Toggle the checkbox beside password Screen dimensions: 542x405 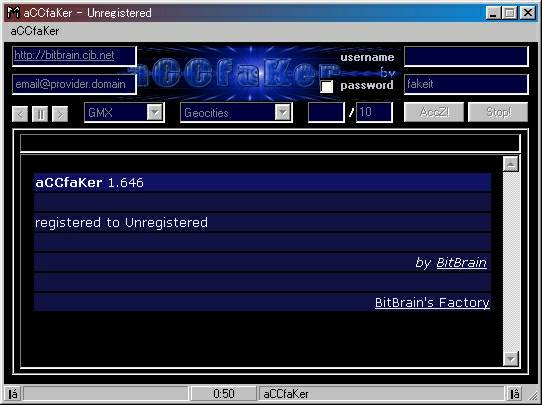[x=326, y=86]
